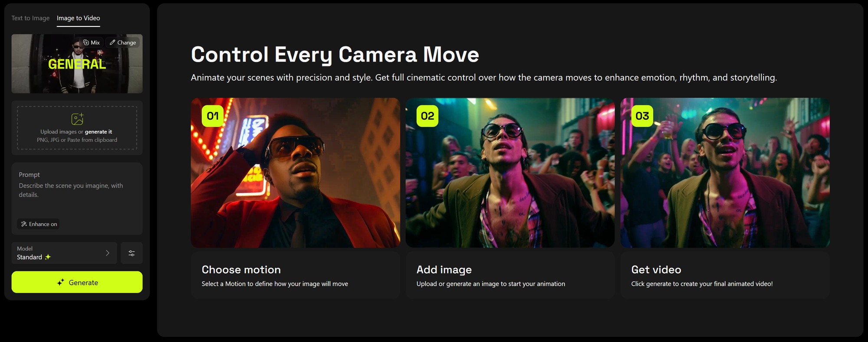Click 'PNG, JPG or Paste from clipboard' text
This screenshot has height=342, width=868.
77,140
